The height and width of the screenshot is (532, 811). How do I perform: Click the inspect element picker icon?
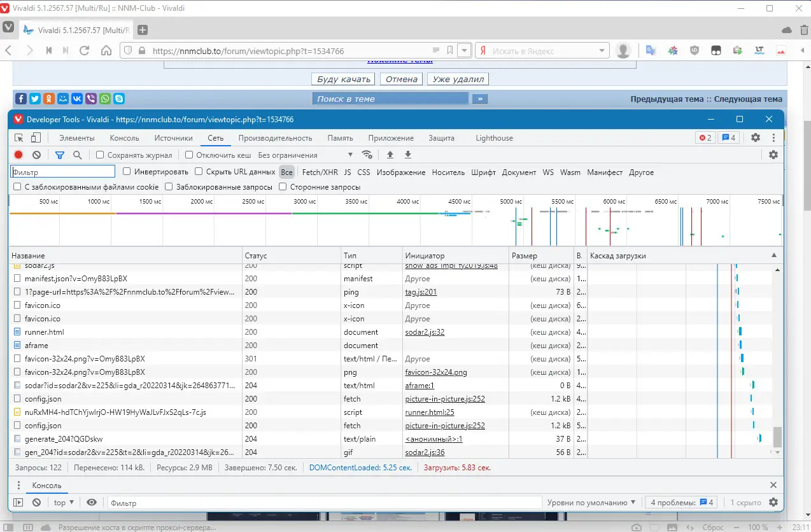click(19, 137)
